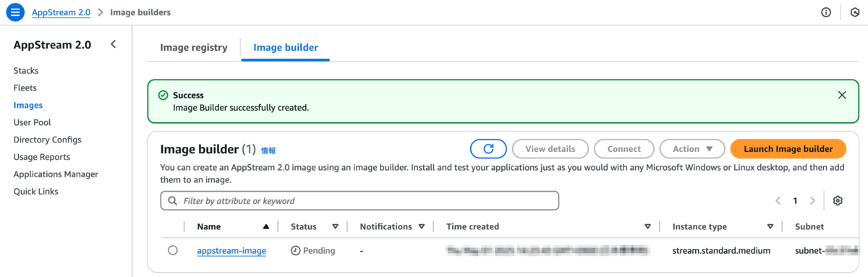
Task: Open Quick Links in the sidebar
Action: point(36,192)
